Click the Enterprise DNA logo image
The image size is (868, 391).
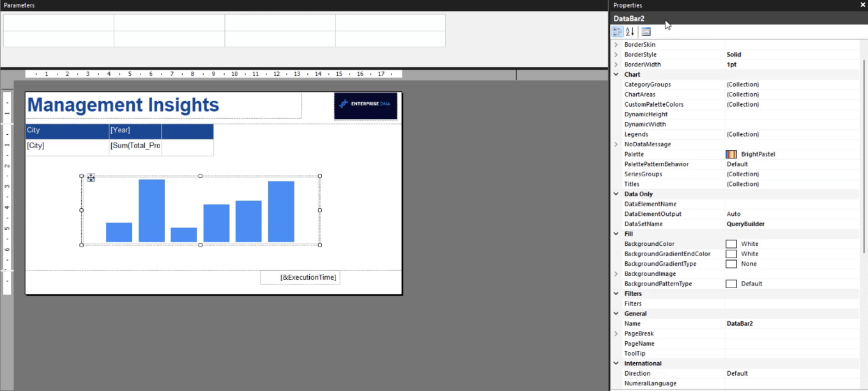coord(365,105)
